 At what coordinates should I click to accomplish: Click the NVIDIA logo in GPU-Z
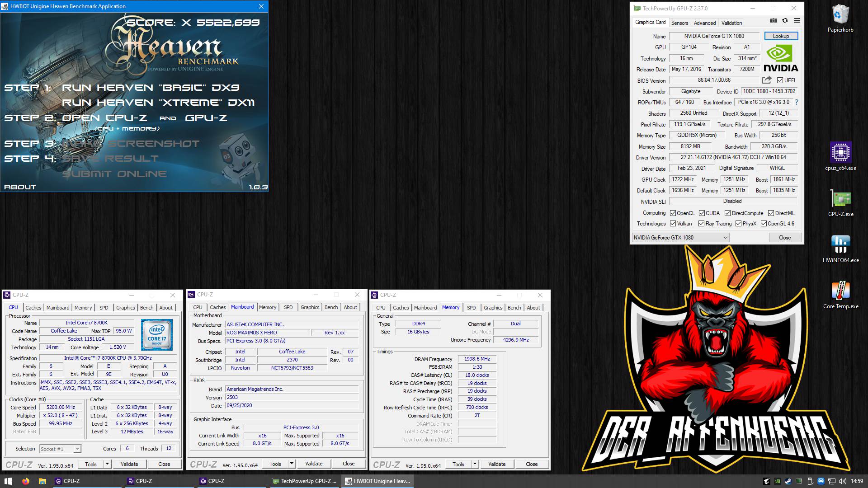click(x=781, y=58)
